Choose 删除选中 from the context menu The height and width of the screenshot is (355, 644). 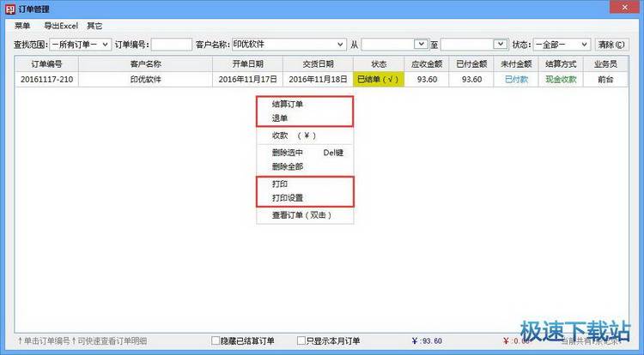(305, 153)
